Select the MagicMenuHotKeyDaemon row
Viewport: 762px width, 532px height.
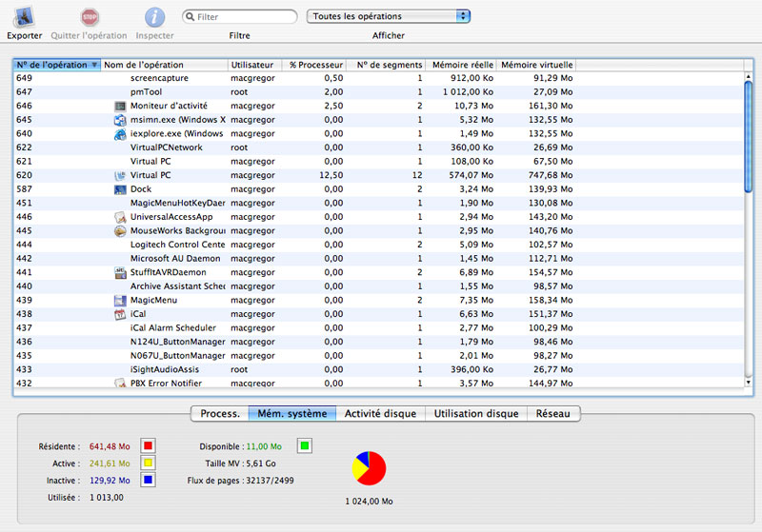(379, 203)
